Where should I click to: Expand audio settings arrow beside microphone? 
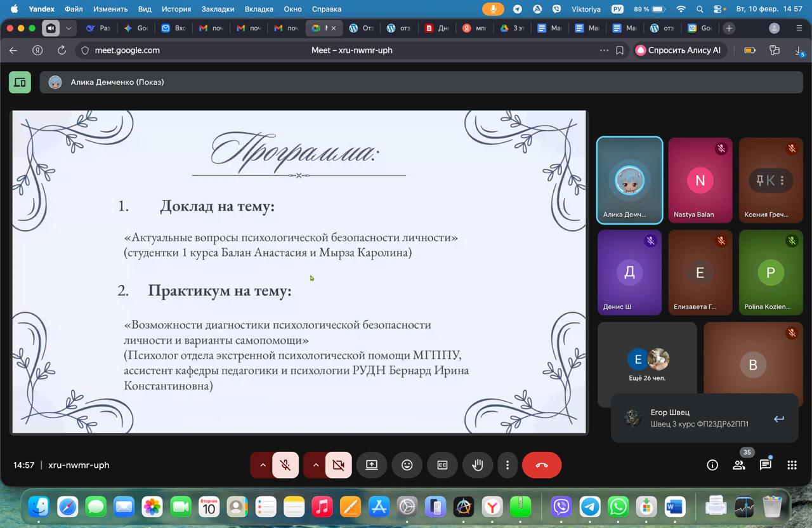pyautogui.click(x=262, y=465)
